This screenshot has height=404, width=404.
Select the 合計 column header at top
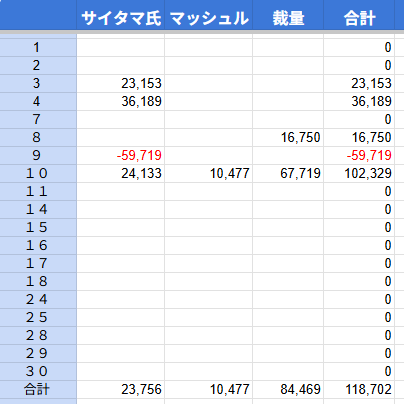(x=359, y=15)
